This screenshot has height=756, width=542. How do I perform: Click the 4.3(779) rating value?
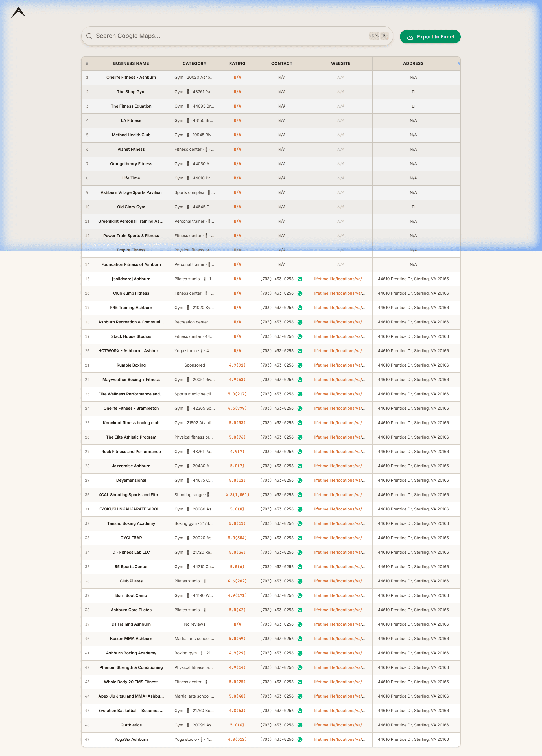point(237,408)
